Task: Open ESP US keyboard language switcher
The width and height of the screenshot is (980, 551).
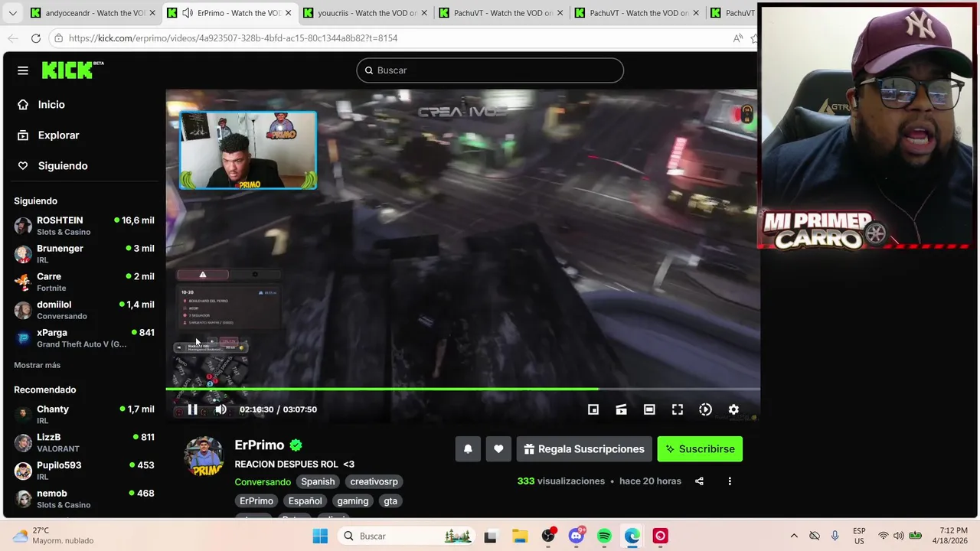Action: [859, 536]
